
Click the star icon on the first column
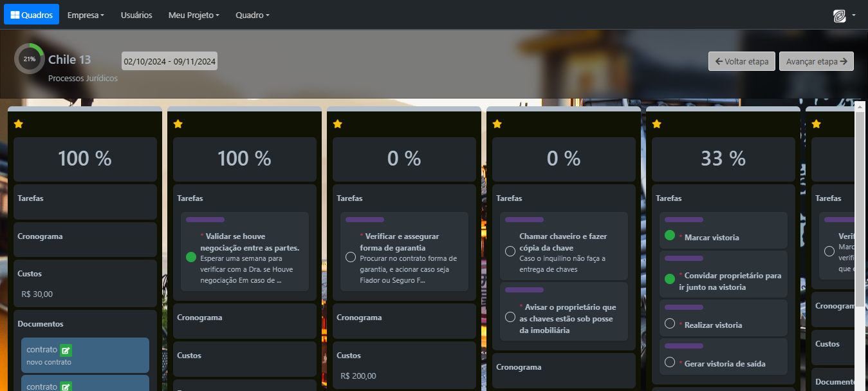click(19, 124)
